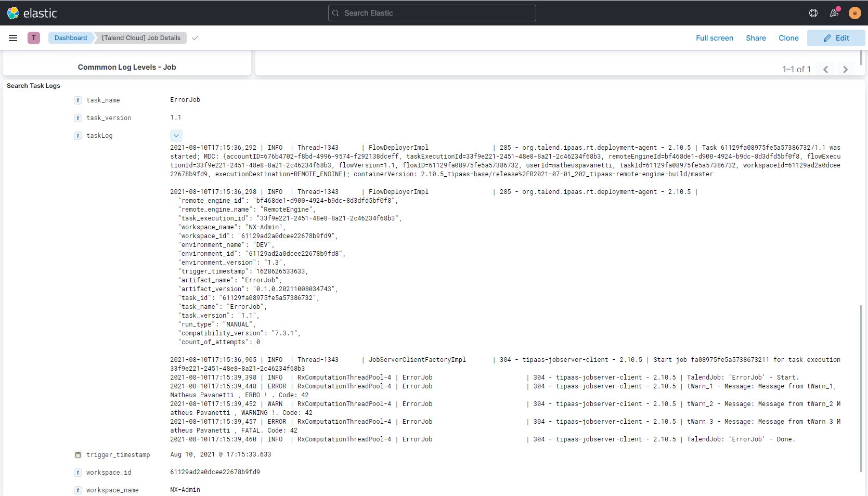Click the taskLog field type icon
The image size is (868, 496).
point(78,136)
